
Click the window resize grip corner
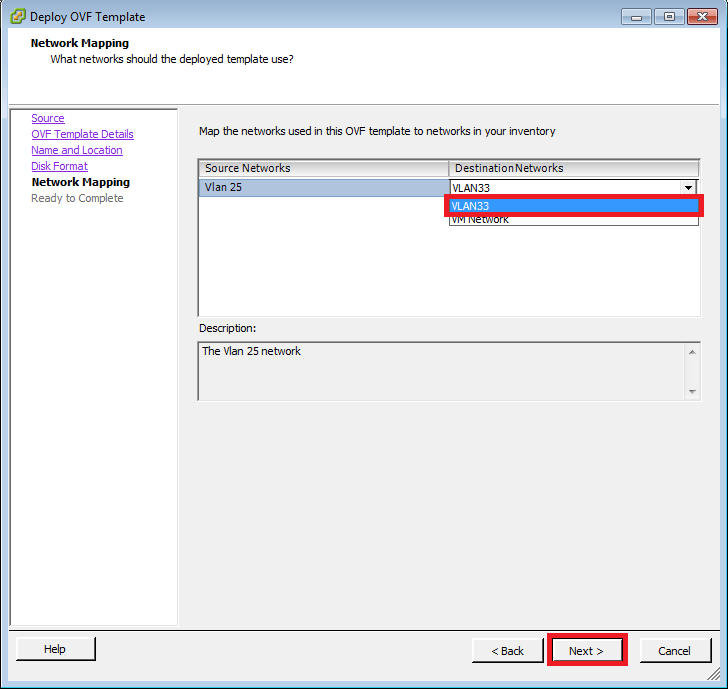[713, 674]
